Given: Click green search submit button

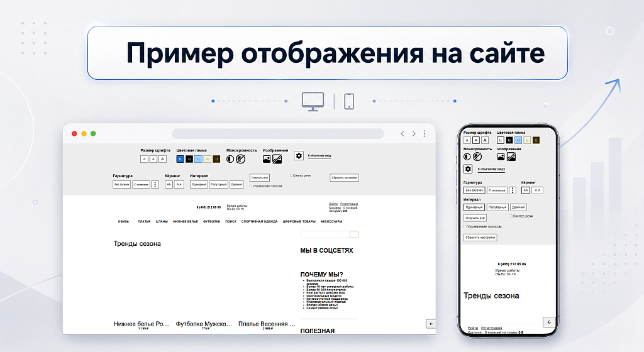Looking at the screenshot, I should tap(354, 234).
